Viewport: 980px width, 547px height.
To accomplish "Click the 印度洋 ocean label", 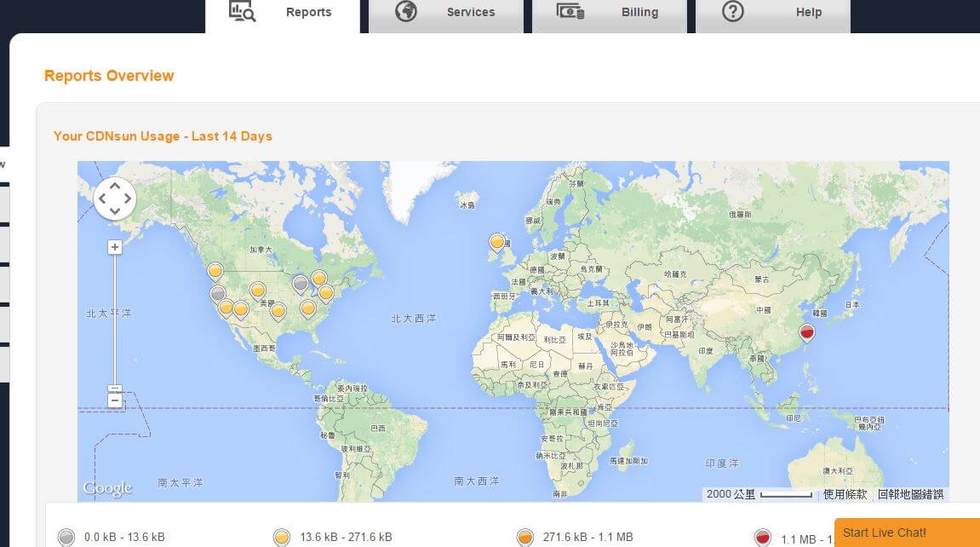I will coord(722,464).
